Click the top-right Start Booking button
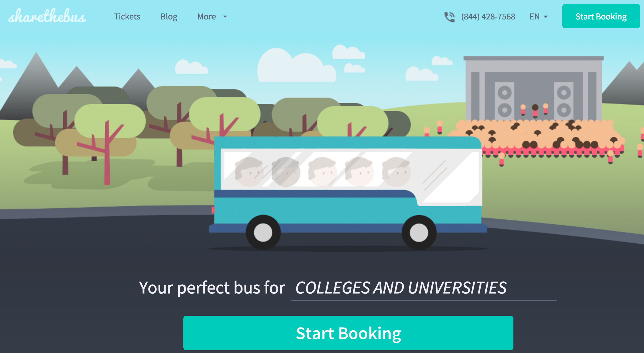The image size is (644, 353). point(601,16)
